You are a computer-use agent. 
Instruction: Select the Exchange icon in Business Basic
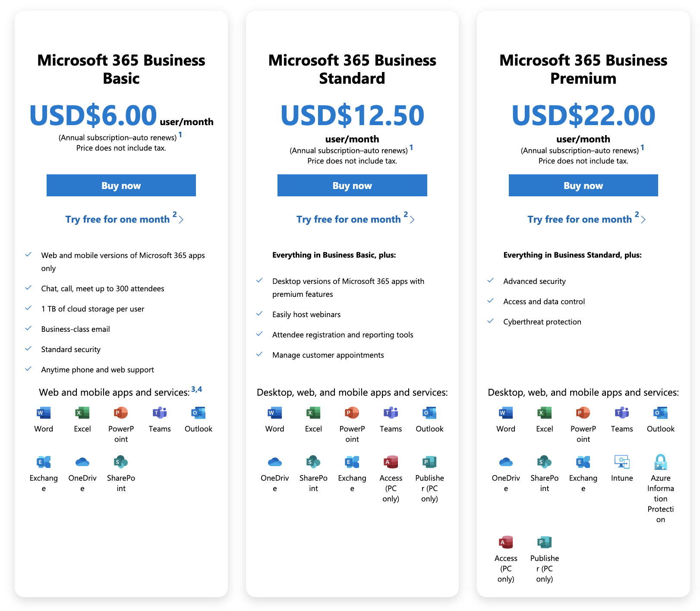44,462
